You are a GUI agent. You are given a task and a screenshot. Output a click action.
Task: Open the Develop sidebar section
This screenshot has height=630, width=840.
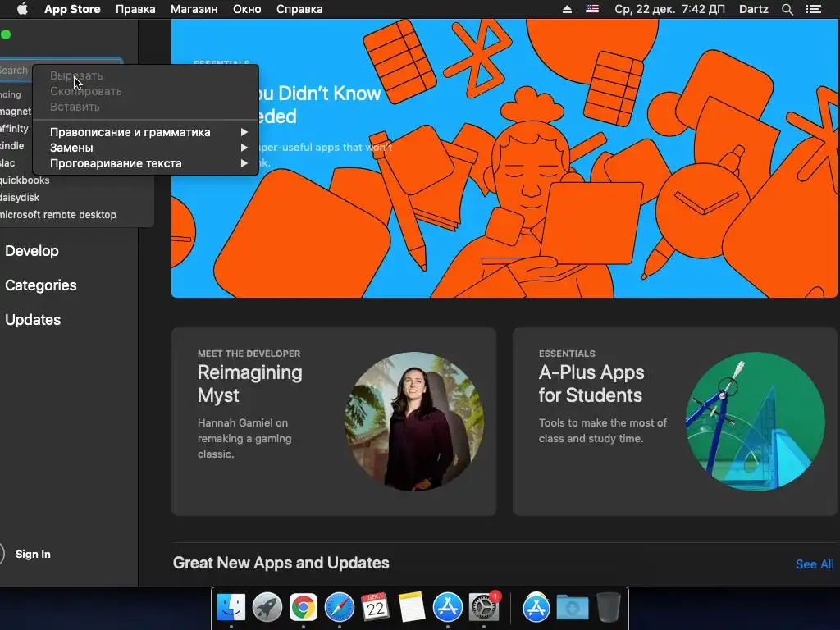[x=32, y=251]
